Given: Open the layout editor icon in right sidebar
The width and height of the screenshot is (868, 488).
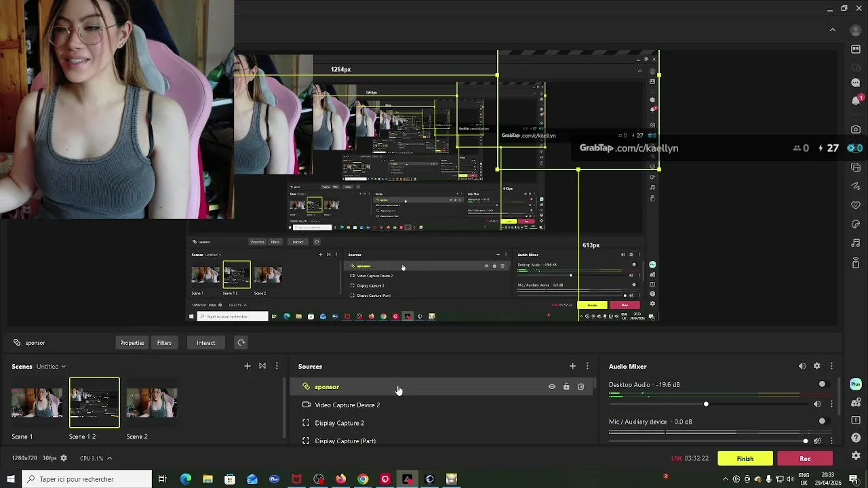Looking at the screenshot, I should (856, 49).
